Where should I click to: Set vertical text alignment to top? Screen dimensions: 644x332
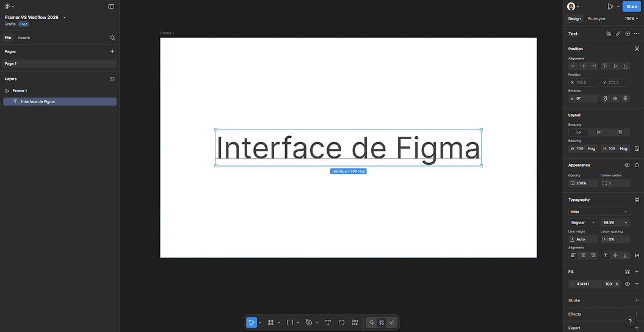[606, 255]
